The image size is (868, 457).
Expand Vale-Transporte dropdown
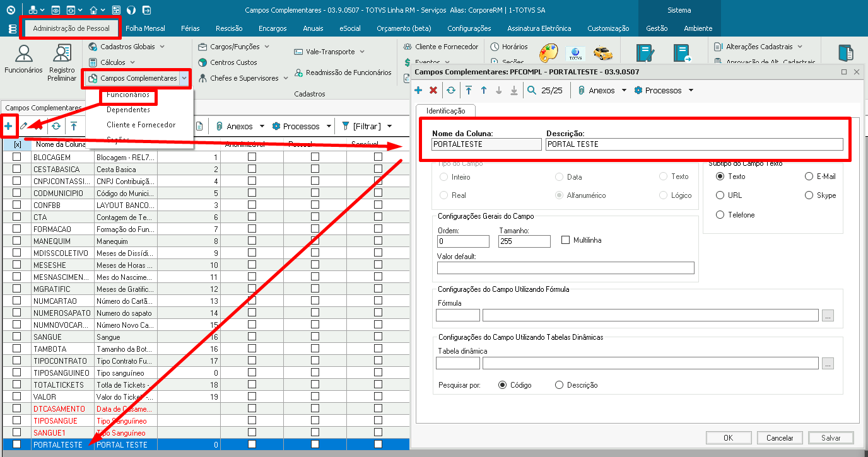point(362,52)
